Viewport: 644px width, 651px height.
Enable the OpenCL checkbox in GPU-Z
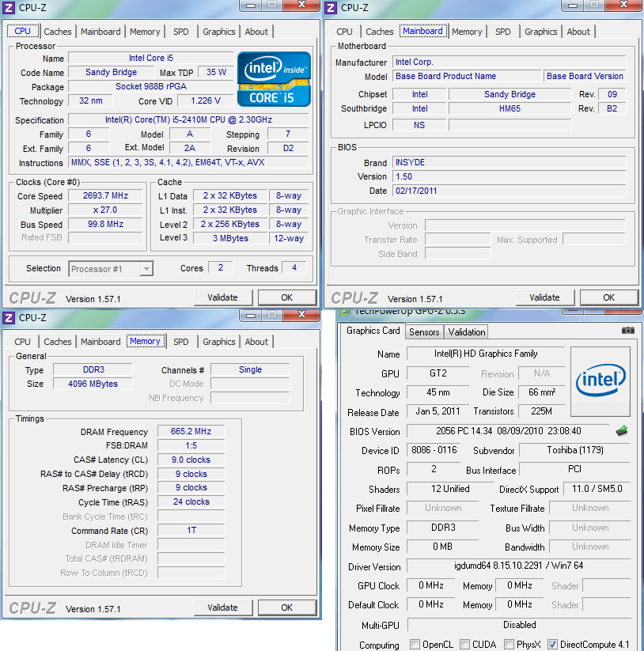click(x=415, y=645)
